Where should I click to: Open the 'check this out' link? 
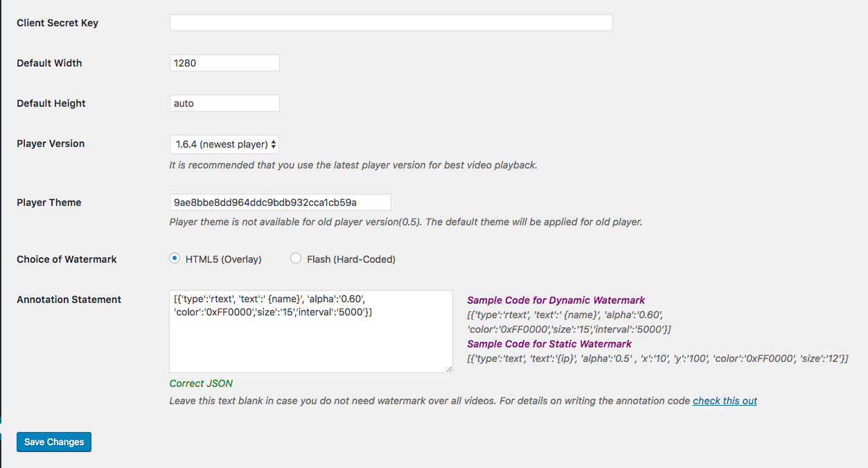(x=725, y=401)
